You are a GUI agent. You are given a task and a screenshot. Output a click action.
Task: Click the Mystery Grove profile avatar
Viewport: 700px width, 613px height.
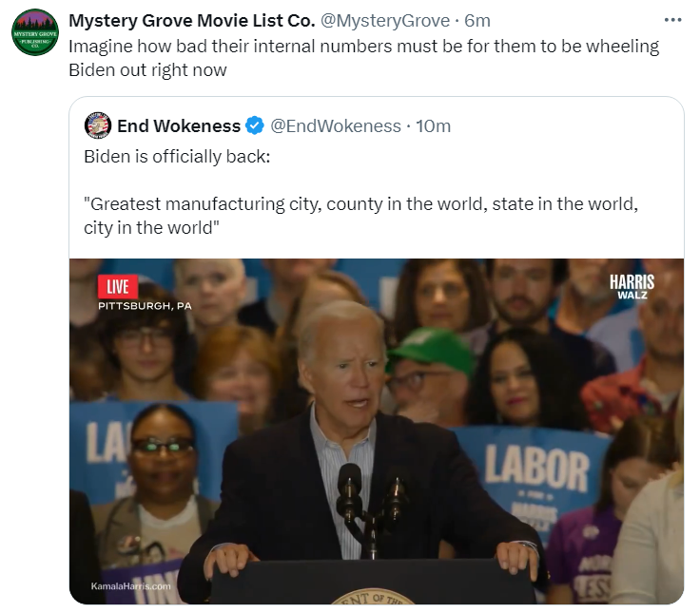(x=35, y=32)
